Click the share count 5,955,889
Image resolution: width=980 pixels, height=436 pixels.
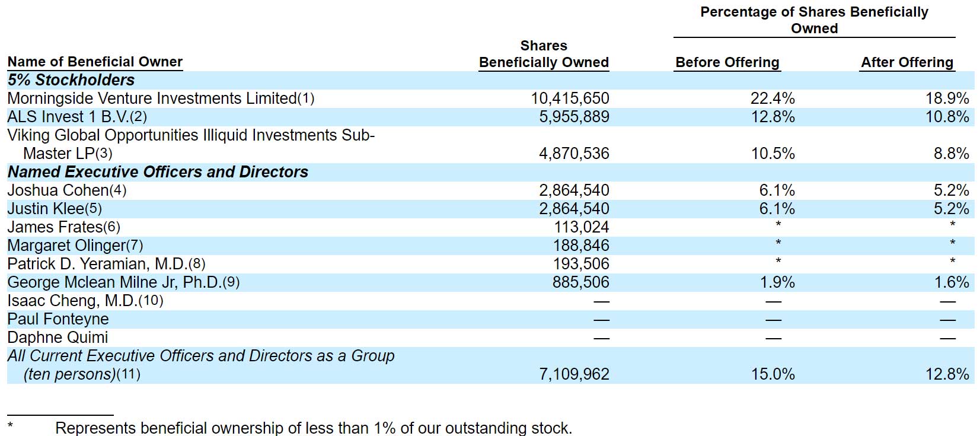pos(574,117)
